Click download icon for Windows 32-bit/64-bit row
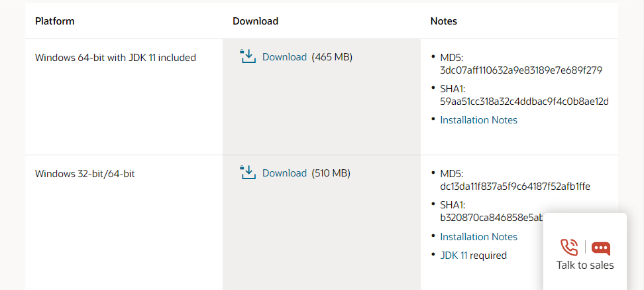644x290 pixels. (x=248, y=173)
